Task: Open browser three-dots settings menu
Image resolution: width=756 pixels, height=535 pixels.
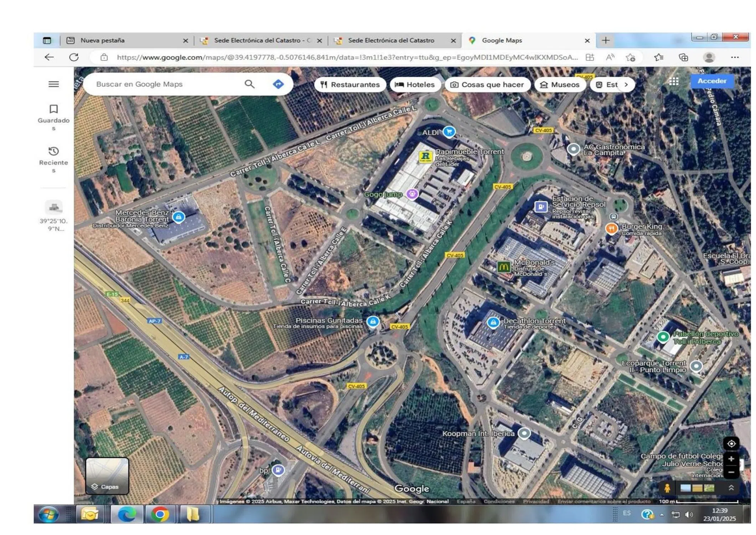Action: pos(735,57)
